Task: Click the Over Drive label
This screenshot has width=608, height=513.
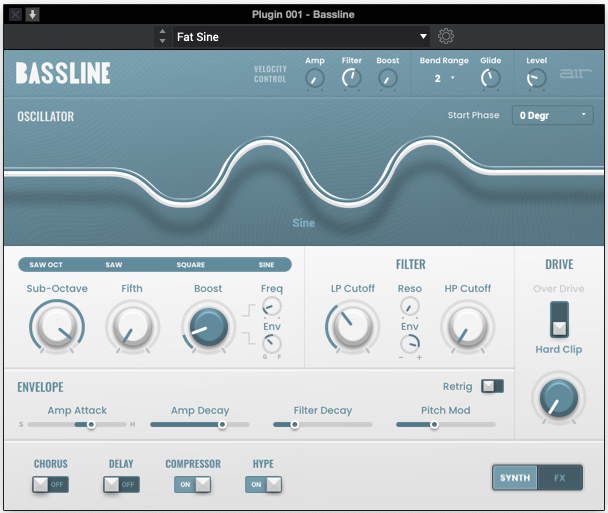Action: point(559,288)
